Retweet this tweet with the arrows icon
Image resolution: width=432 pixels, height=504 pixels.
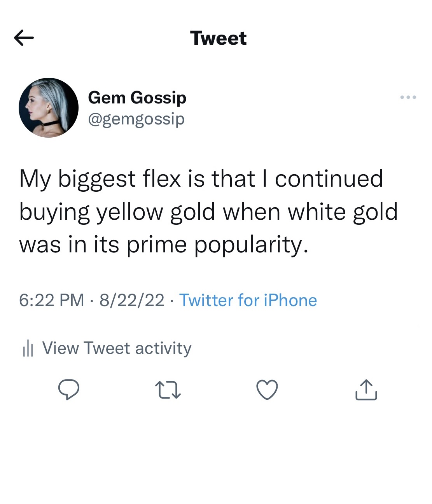(168, 390)
